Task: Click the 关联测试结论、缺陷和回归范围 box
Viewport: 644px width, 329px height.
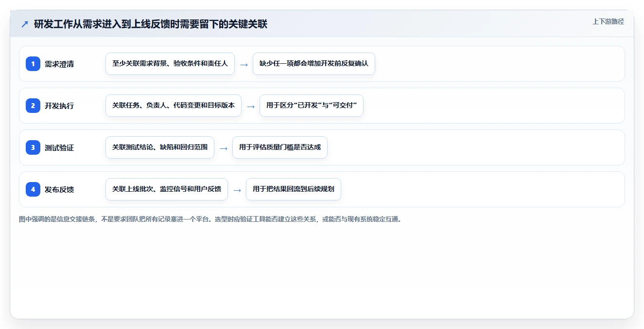Action: [160, 147]
